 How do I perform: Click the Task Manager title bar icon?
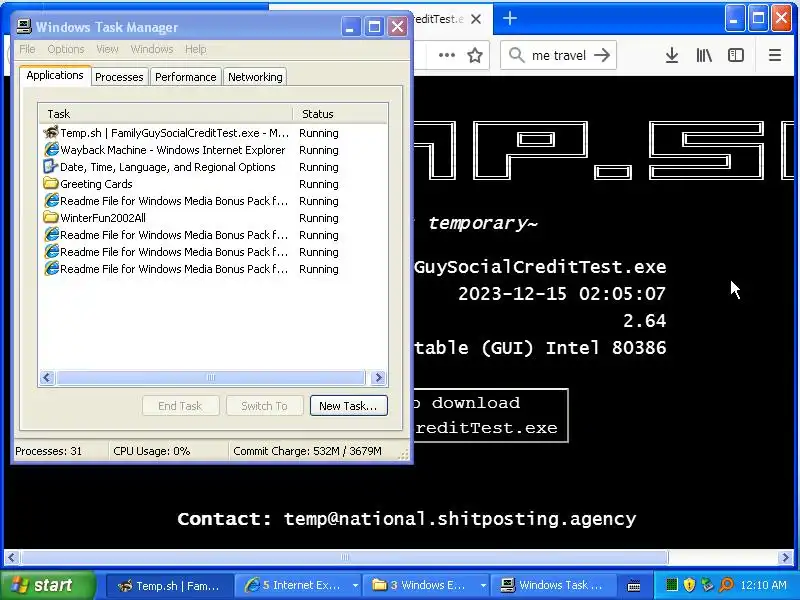point(23,26)
